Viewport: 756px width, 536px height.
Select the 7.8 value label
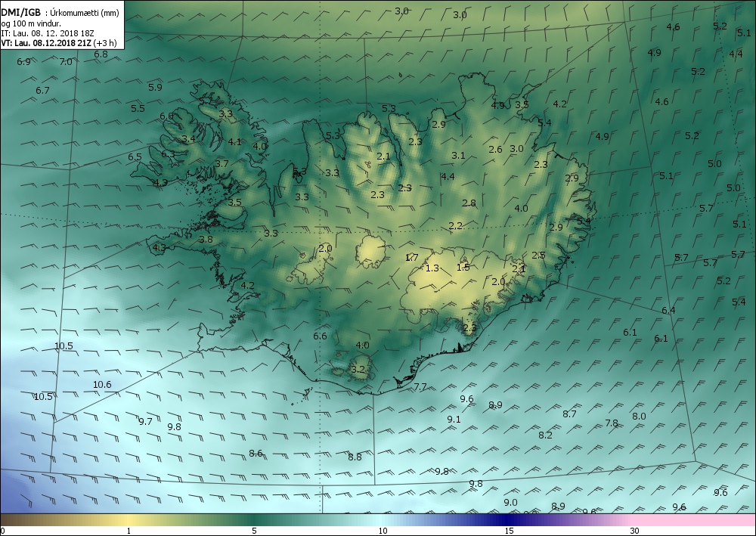[612, 423]
